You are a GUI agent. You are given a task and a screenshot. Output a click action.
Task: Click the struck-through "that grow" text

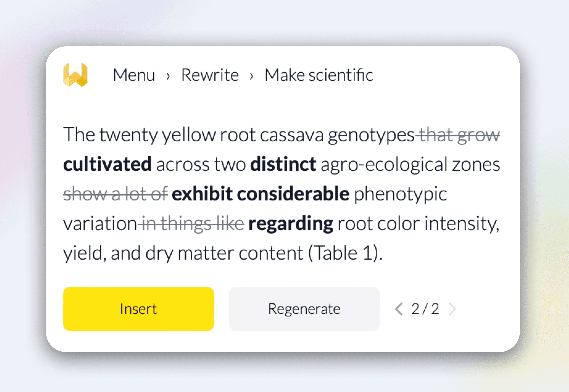pyautogui.click(x=459, y=135)
